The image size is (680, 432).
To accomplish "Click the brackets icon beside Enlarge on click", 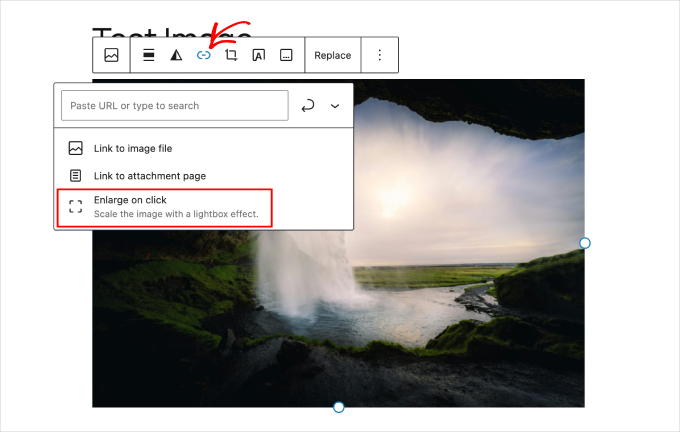I will click(x=75, y=207).
